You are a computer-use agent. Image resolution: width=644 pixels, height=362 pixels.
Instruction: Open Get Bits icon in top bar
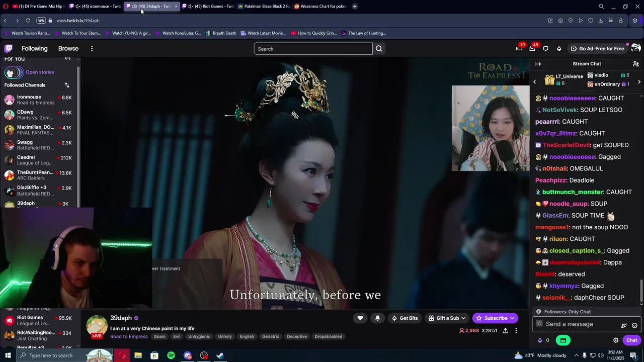(x=559, y=49)
